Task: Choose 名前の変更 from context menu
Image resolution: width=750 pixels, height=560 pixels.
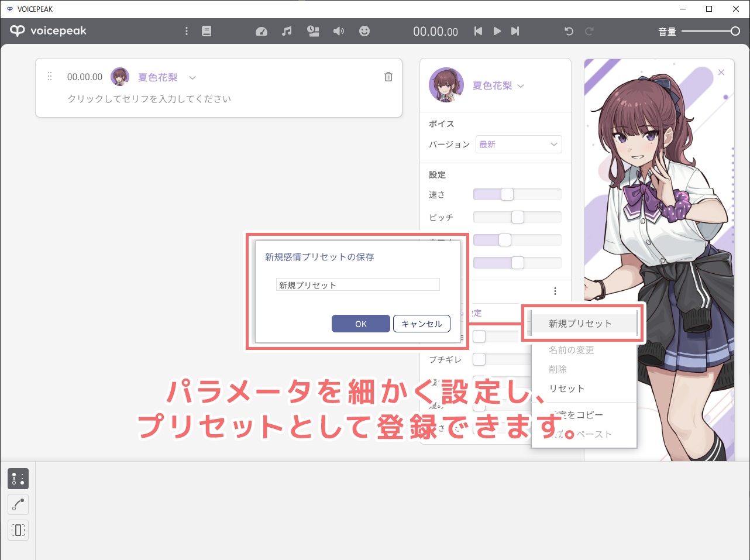Action: (584, 350)
